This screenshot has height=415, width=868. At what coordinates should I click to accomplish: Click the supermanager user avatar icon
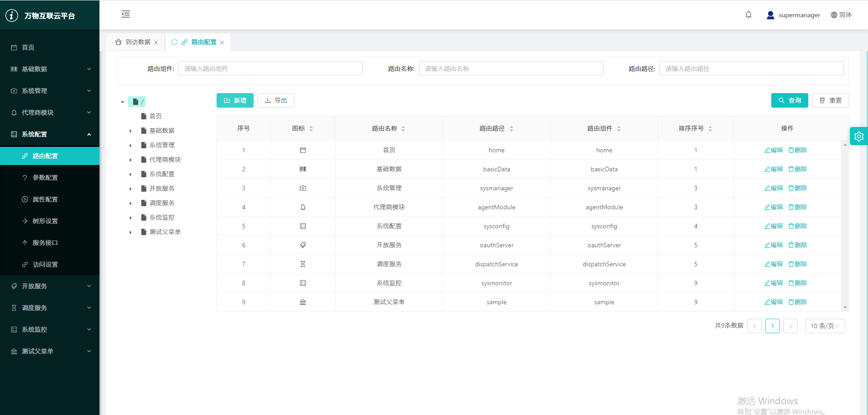click(770, 15)
